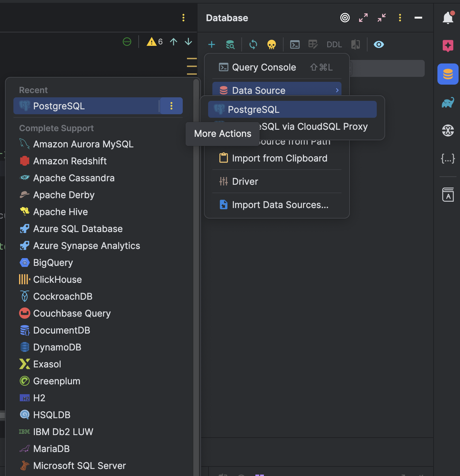This screenshot has width=460, height=476.
Task: Select DynamoDB data source
Action: [98, 347]
